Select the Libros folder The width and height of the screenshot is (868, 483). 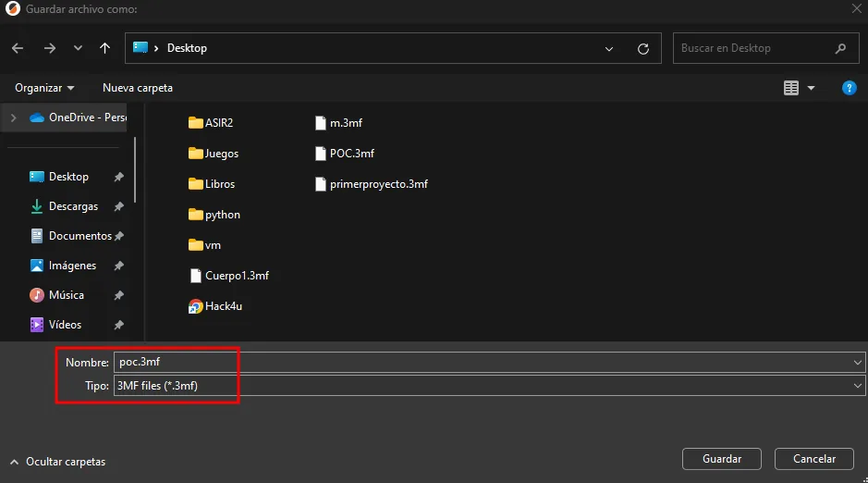pyautogui.click(x=212, y=184)
